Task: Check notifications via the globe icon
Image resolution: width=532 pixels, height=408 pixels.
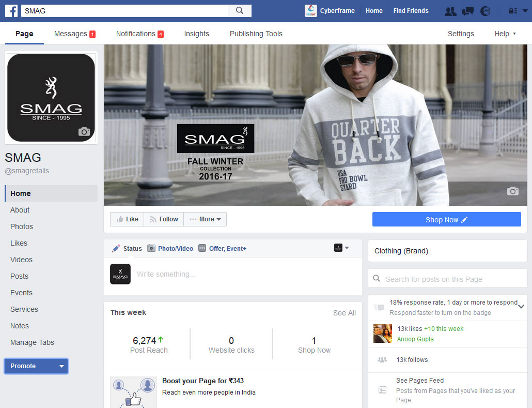Action: coord(486,10)
